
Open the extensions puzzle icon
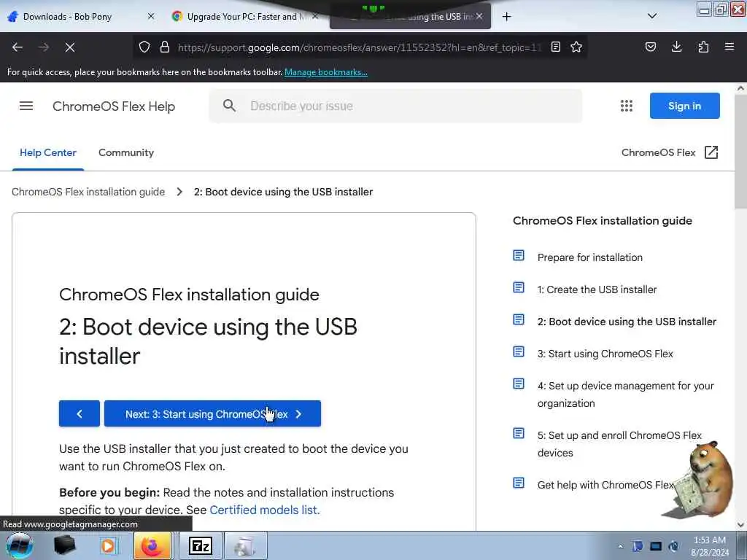click(703, 47)
